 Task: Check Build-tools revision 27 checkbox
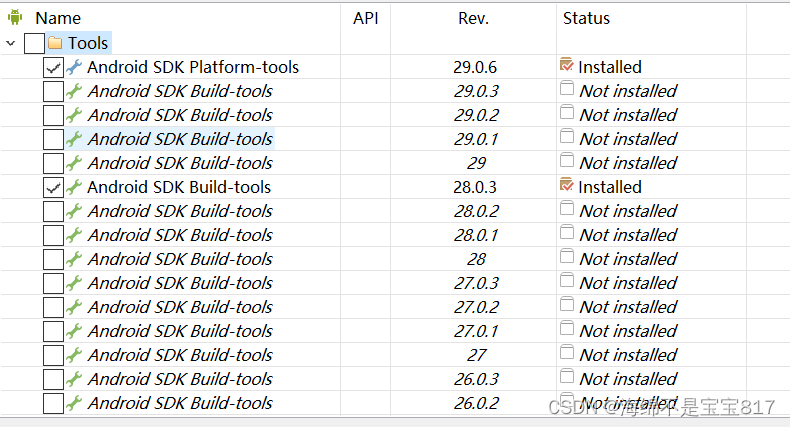coord(53,355)
